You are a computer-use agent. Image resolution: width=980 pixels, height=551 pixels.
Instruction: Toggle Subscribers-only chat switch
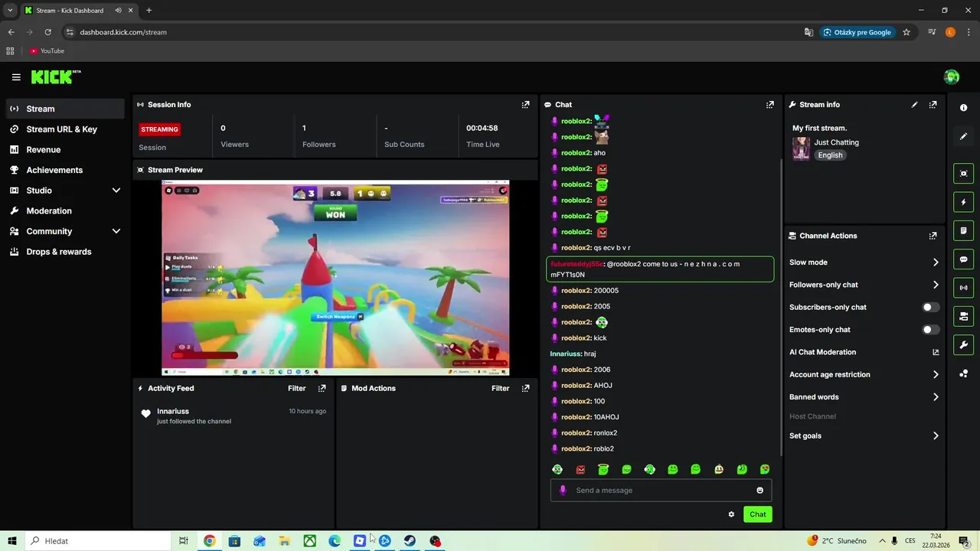point(930,307)
